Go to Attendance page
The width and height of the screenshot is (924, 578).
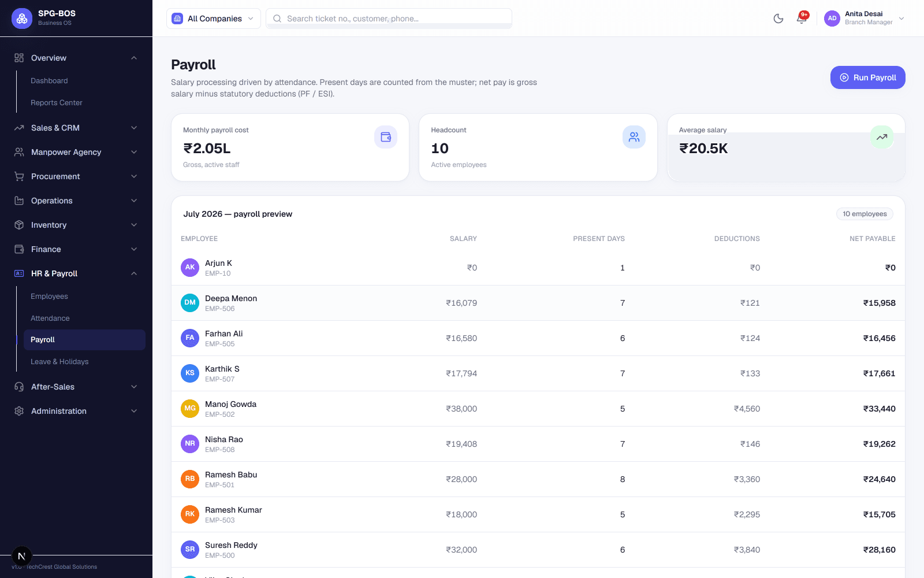[84, 318]
